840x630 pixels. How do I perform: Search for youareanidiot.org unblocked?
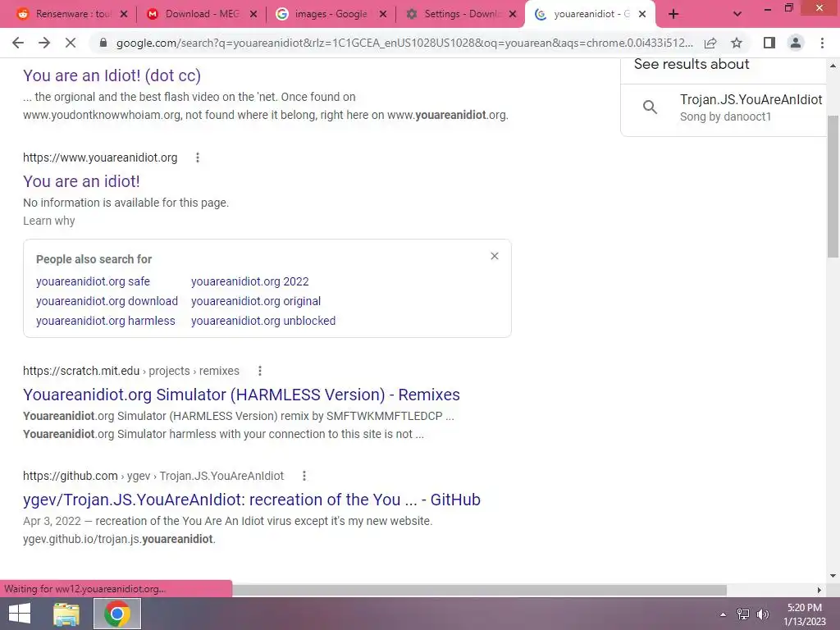[263, 321]
